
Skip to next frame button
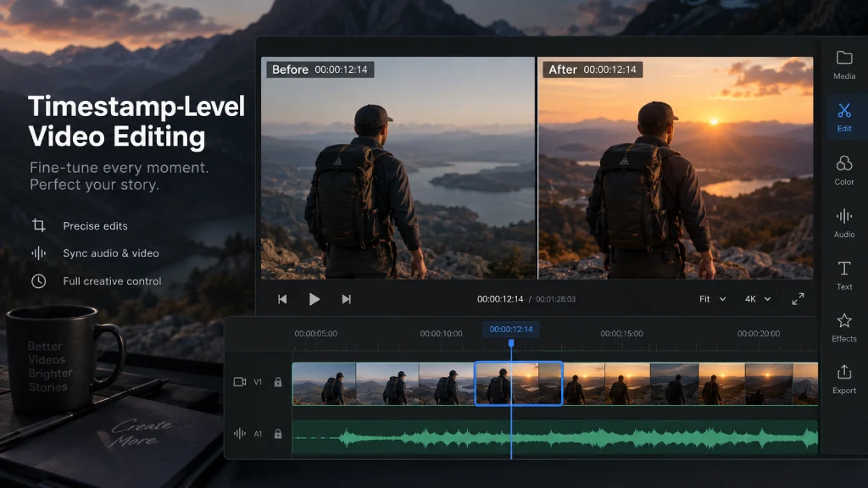click(x=346, y=299)
